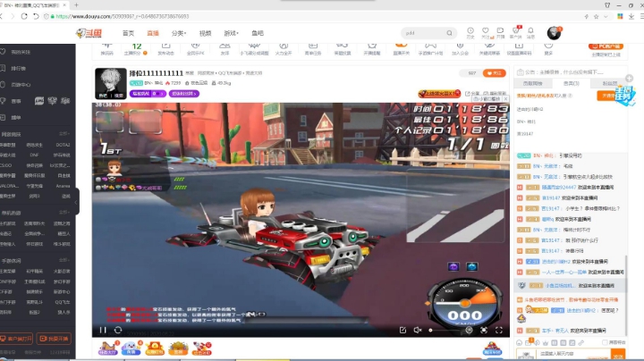The height and width of the screenshot is (361, 644).
Task: Open 我的关注 in left sidebar
Action: tap(21, 52)
